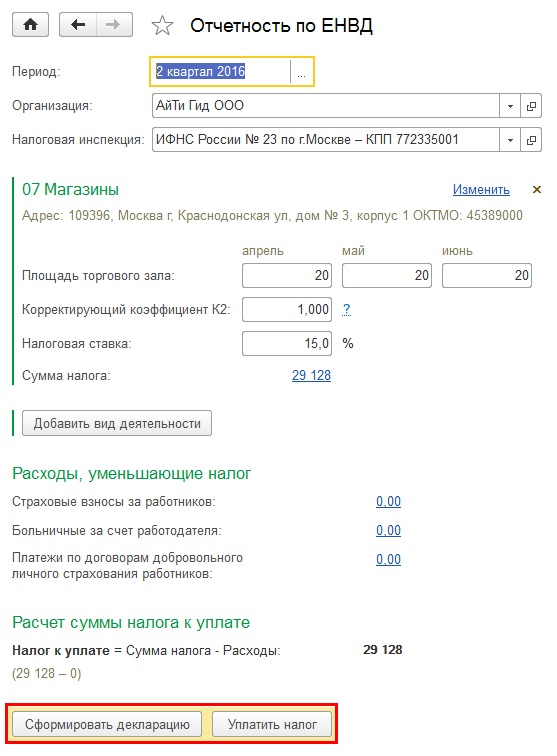The width and height of the screenshot is (557, 756).
Task: Navigate back with the left arrow
Action: click(78, 25)
